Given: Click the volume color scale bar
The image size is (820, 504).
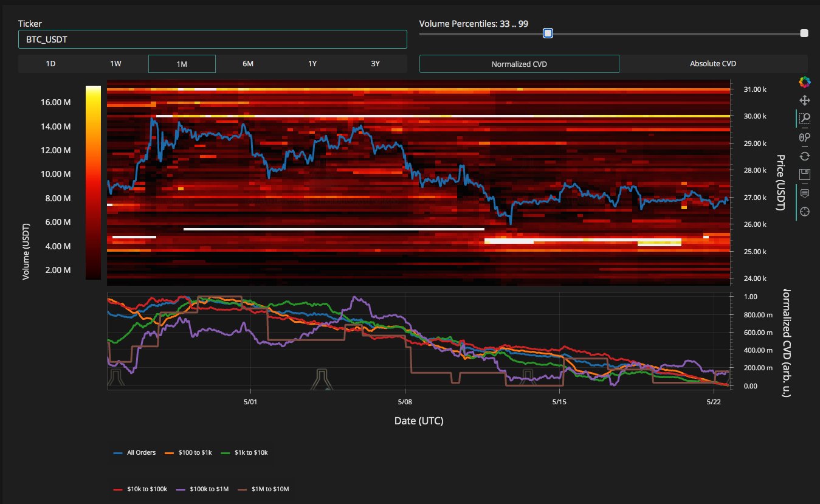Looking at the screenshot, I should pos(93,182).
